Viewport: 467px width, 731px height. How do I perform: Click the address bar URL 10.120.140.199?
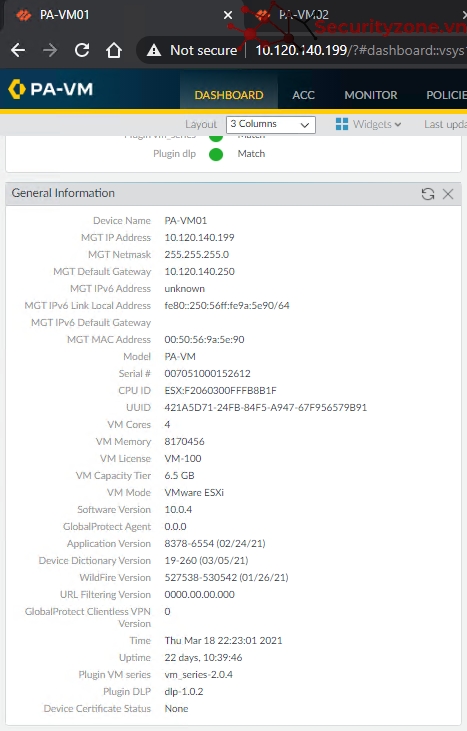(x=301, y=50)
